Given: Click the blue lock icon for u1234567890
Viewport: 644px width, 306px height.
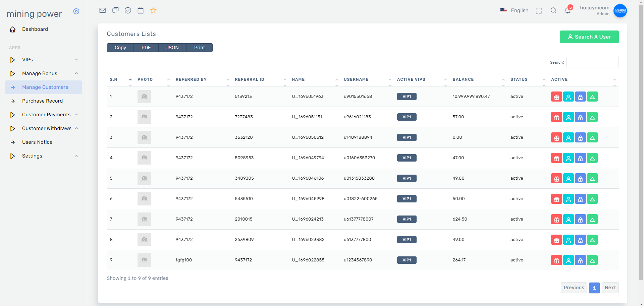Looking at the screenshot, I should (x=580, y=260).
